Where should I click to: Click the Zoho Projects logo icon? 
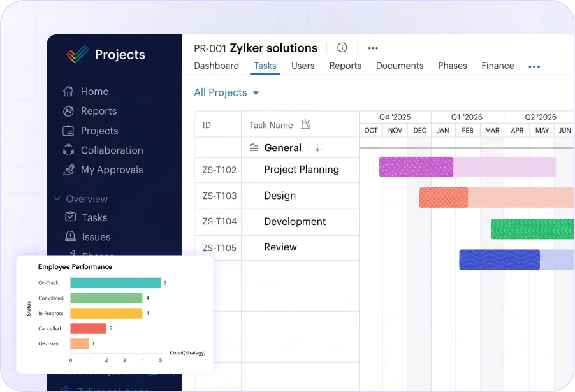(x=77, y=54)
